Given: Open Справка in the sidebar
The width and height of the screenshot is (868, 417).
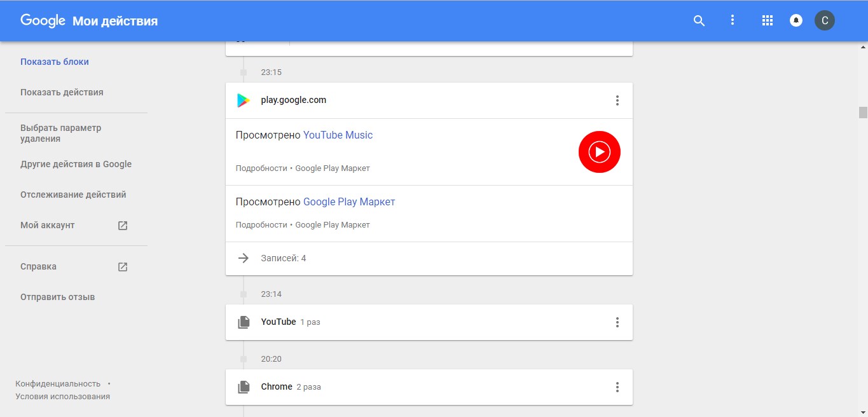Looking at the screenshot, I should tap(38, 266).
